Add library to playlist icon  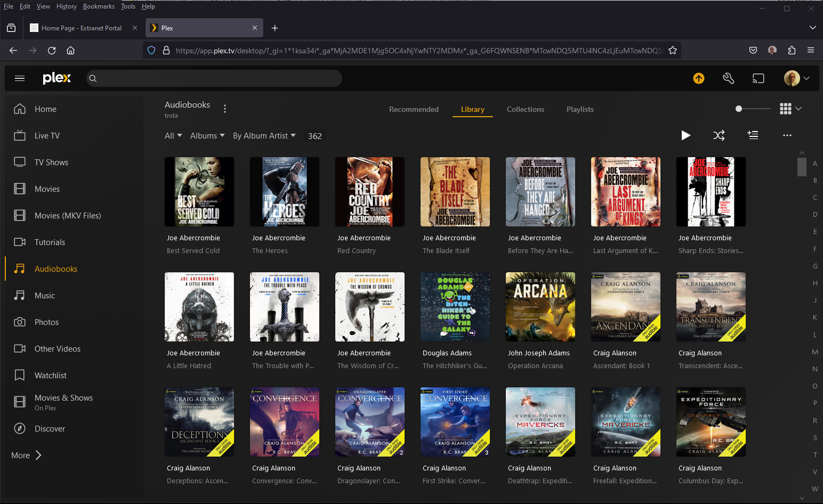tap(753, 135)
